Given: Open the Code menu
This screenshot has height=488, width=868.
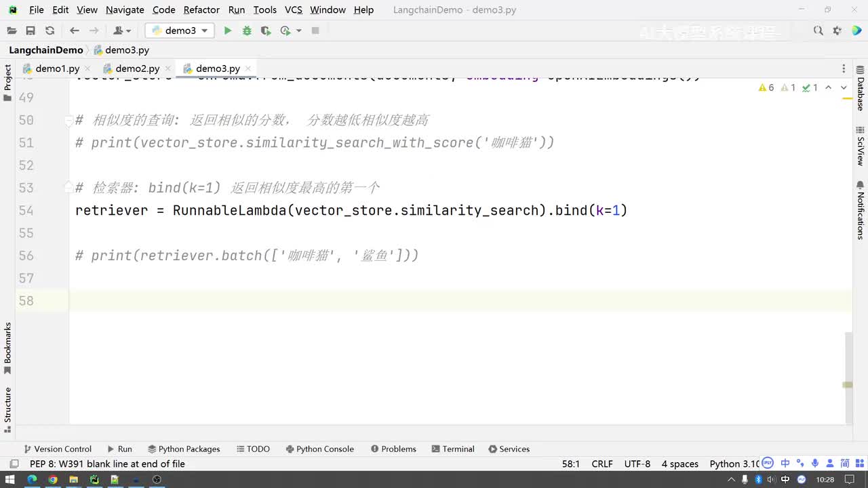Looking at the screenshot, I should tap(164, 9).
